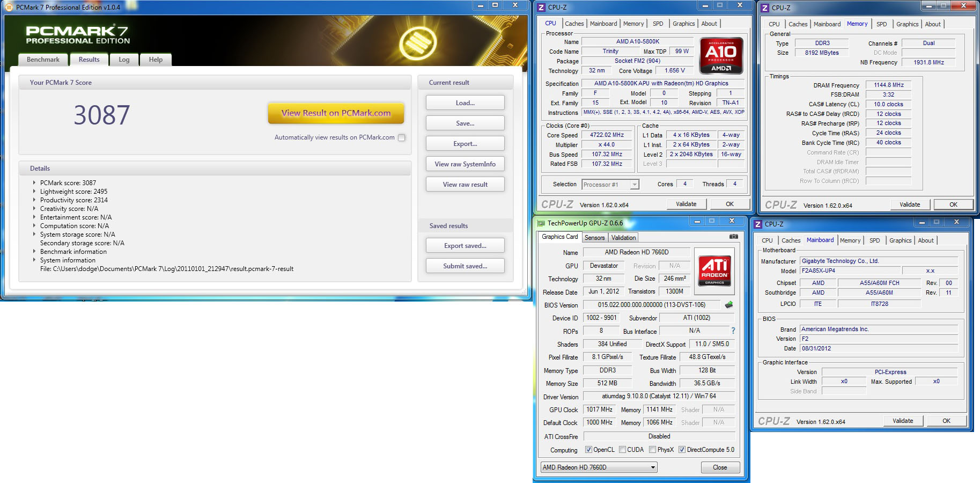Screen dimensions: 980x483
Task: Click the 4722.02 MHz core speed value
Action: 607,135
